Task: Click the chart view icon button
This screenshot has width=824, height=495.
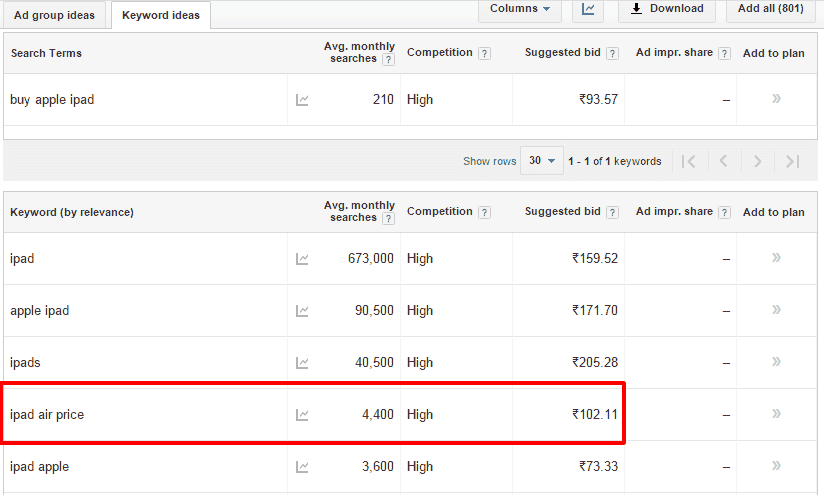Action: pyautogui.click(x=588, y=9)
